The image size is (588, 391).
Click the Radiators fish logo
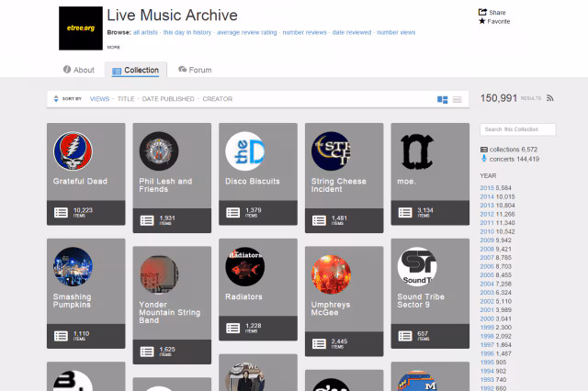point(245,267)
